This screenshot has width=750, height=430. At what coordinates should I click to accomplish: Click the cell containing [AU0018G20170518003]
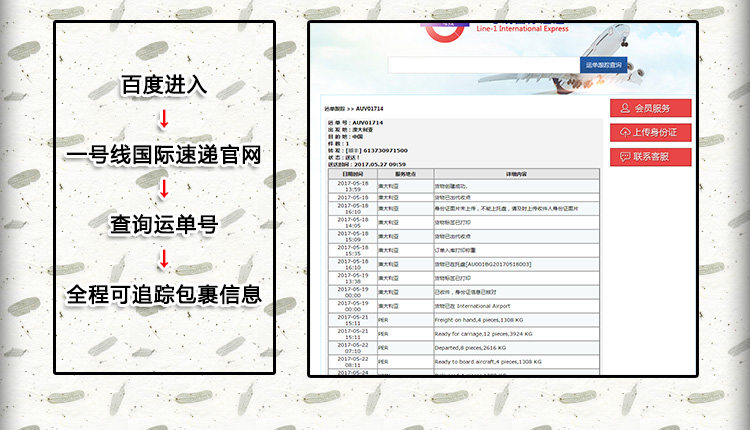(x=517, y=264)
